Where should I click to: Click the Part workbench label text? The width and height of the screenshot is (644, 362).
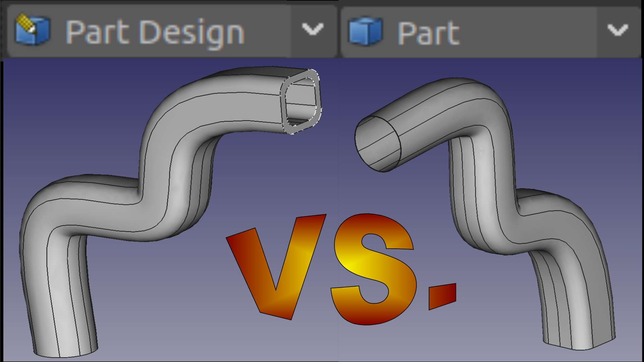point(428,33)
